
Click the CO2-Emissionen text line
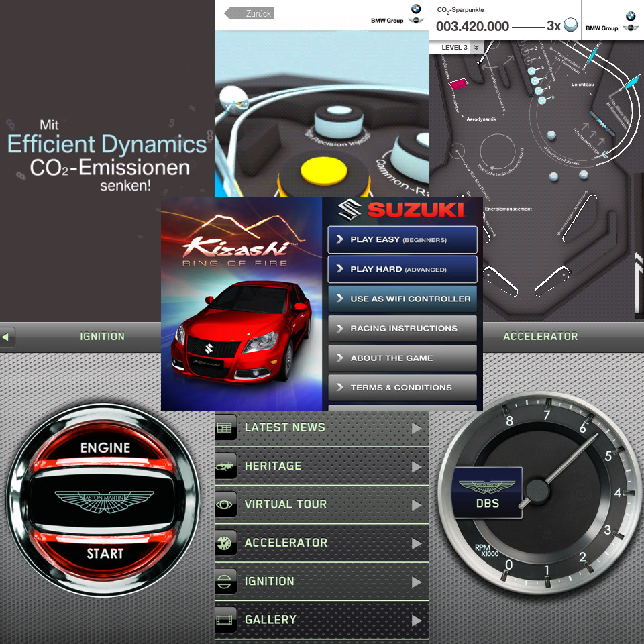(x=109, y=168)
